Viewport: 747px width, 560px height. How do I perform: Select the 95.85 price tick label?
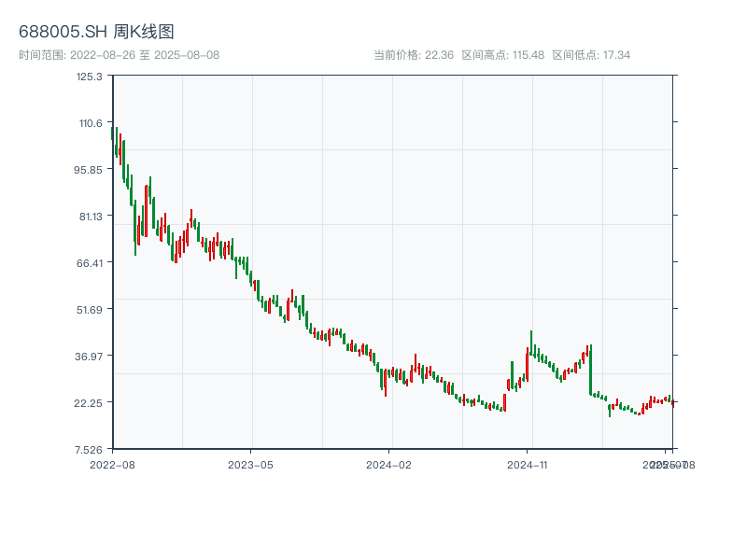point(90,170)
